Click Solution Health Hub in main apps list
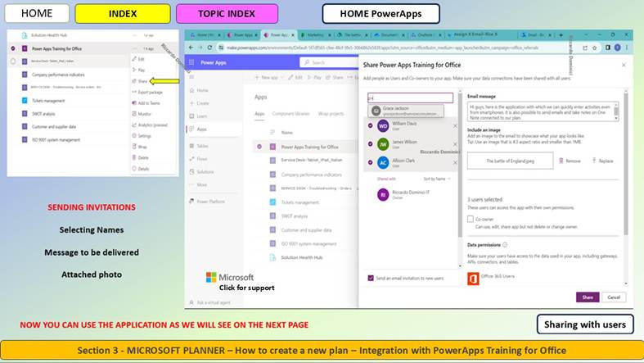This screenshot has width=644, height=363. [301, 257]
